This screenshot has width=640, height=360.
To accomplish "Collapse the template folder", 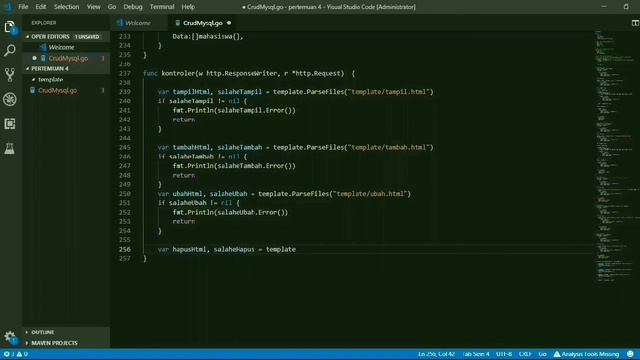I will pos(51,80).
